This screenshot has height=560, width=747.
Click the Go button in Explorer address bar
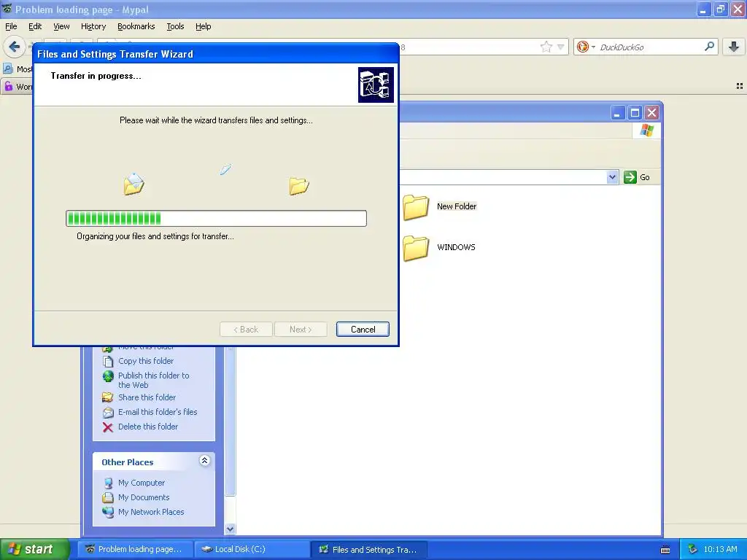click(637, 177)
